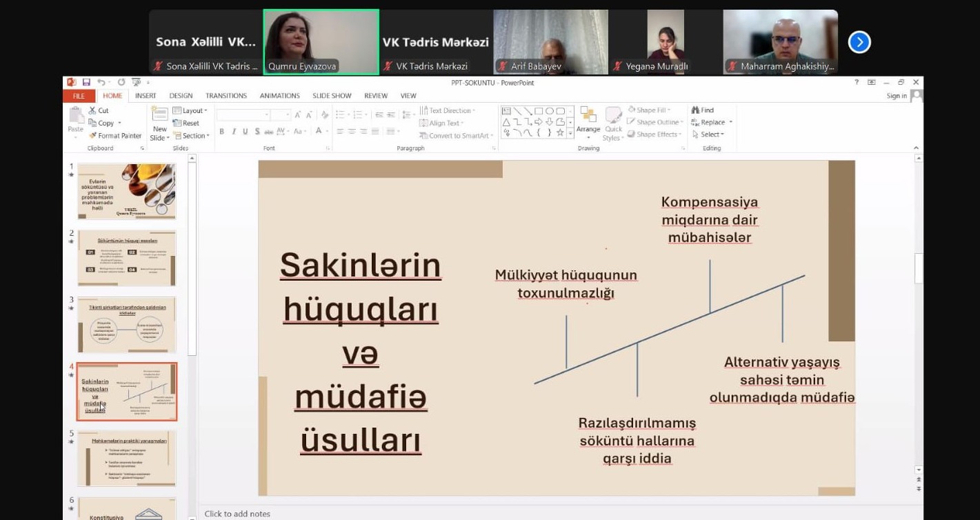This screenshot has height=520, width=980.
Task: Click the Paste clipboard icon
Action: (x=76, y=115)
